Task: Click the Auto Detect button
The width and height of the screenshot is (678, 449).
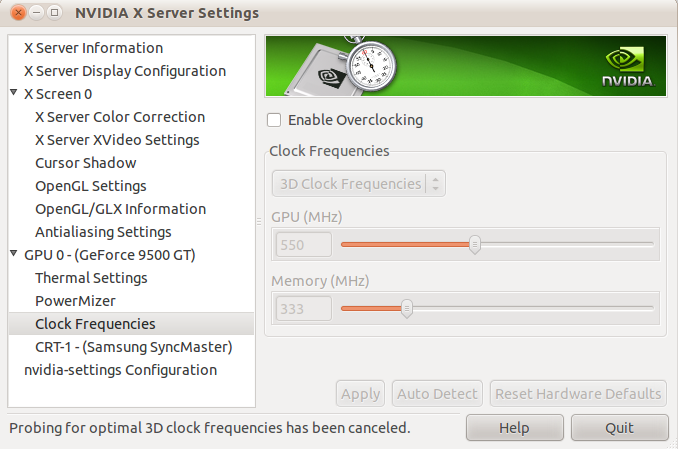Action: 438,394
